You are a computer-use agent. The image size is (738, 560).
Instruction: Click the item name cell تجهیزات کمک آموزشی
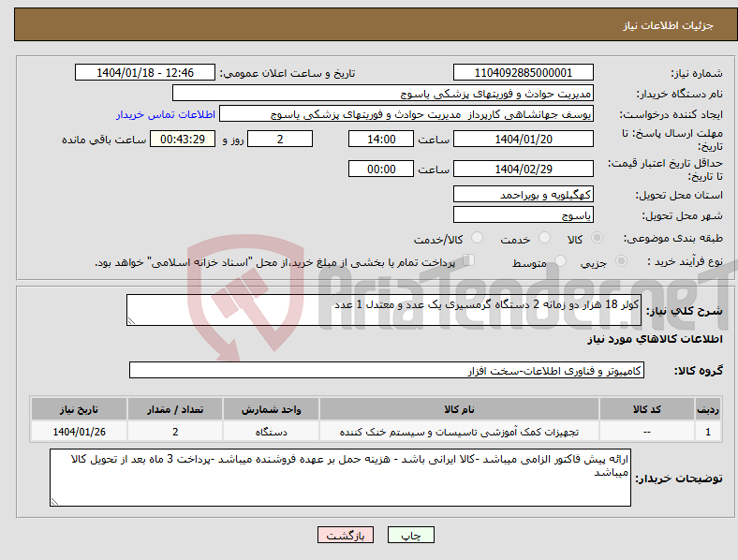(459, 432)
